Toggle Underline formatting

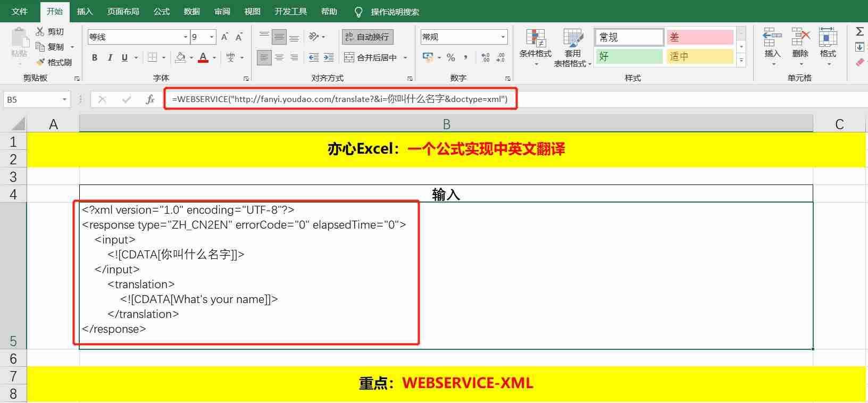tap(124, 57)
